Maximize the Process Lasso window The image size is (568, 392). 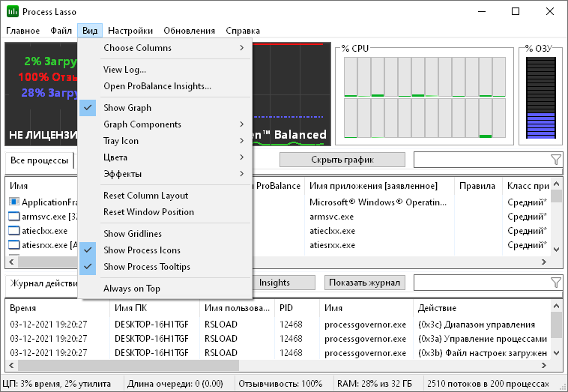516,11
